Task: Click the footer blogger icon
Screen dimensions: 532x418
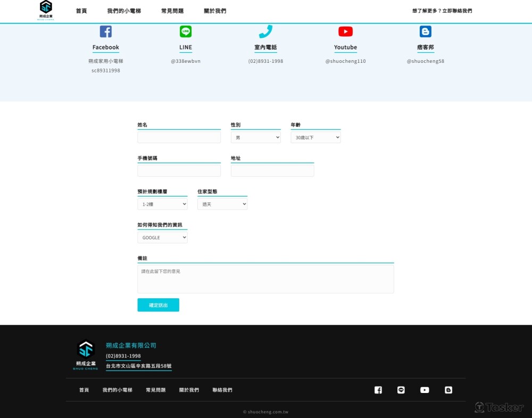Action: click(x=448, y=390)
